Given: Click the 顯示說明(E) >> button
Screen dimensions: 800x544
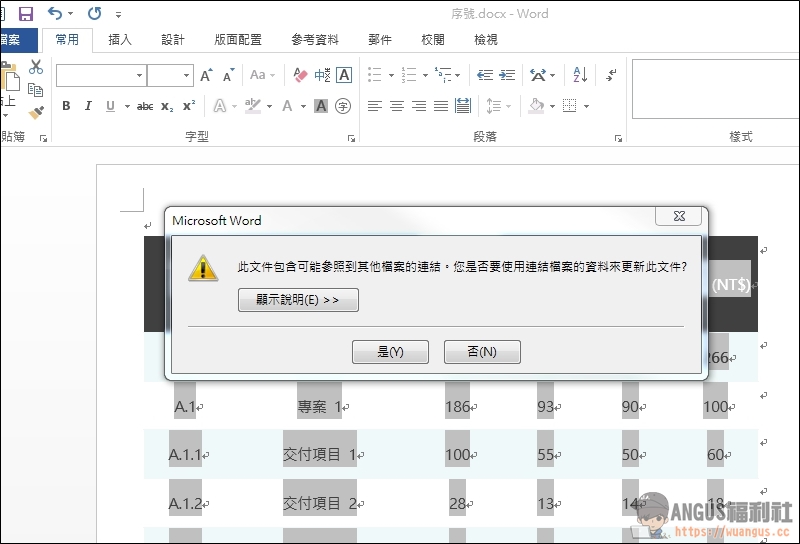Looking at the screenshot, I should 298,300.
